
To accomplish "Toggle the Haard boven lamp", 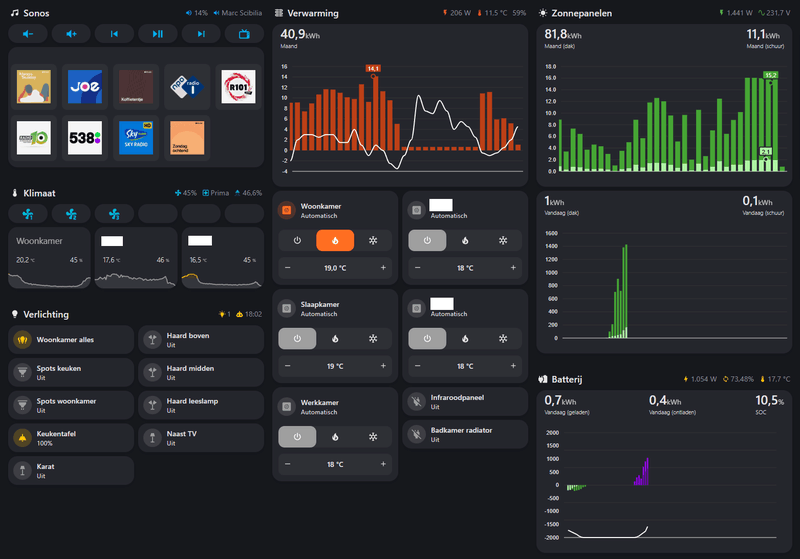I will [201, 340].
